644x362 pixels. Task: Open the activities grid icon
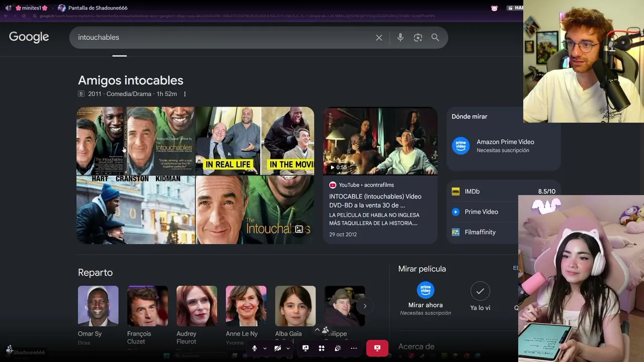click(x=321, y=348)
